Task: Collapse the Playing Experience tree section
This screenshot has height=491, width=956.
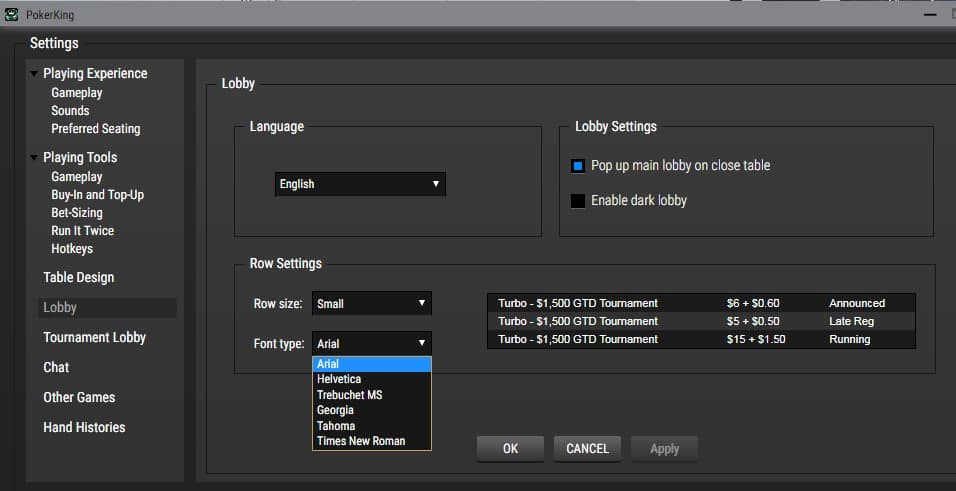Action: pos(35,74)
